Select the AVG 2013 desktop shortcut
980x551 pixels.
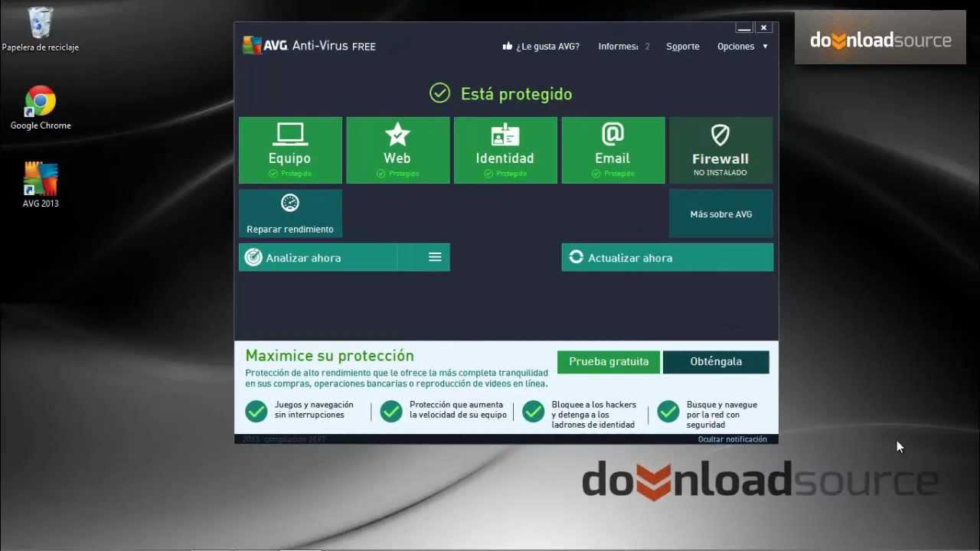point(41,185)
